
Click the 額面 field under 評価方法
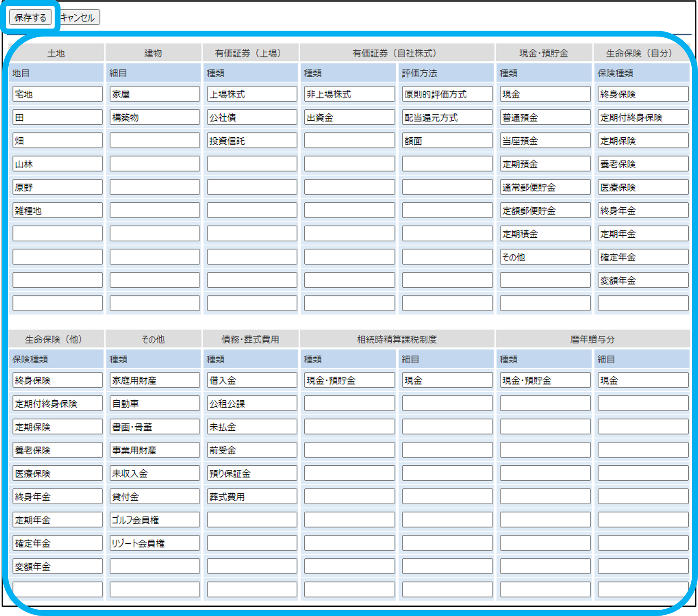pyautogui.click(x=447, y=141)
